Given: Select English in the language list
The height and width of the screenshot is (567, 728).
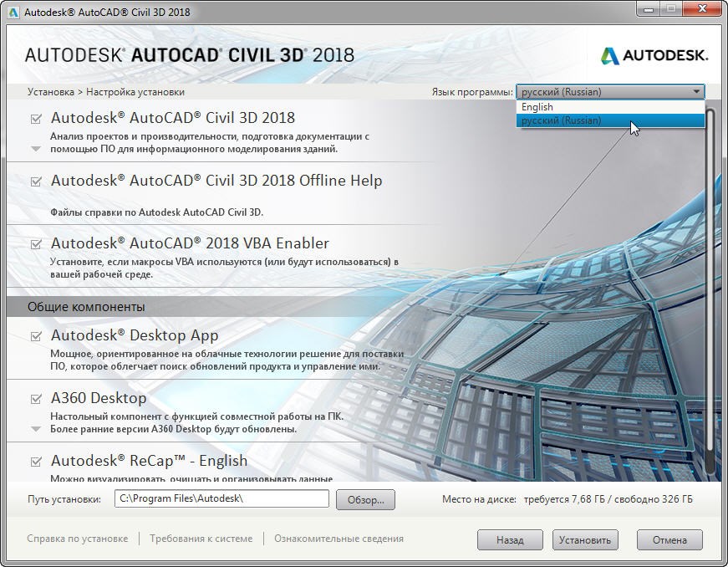Looking at the screenshot, I should pos(610,107).
